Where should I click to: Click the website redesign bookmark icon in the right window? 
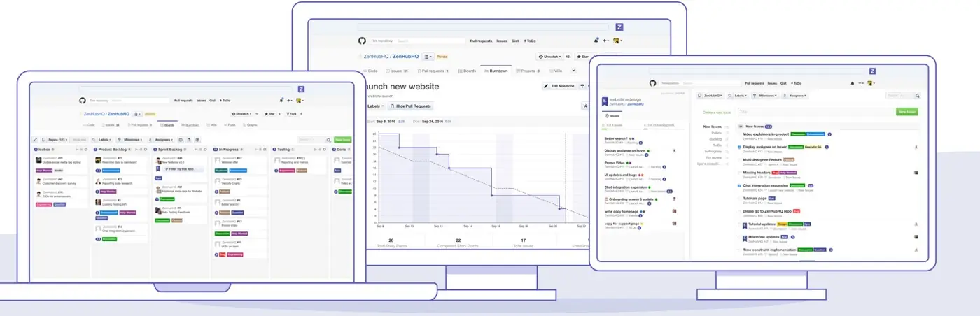605,101
